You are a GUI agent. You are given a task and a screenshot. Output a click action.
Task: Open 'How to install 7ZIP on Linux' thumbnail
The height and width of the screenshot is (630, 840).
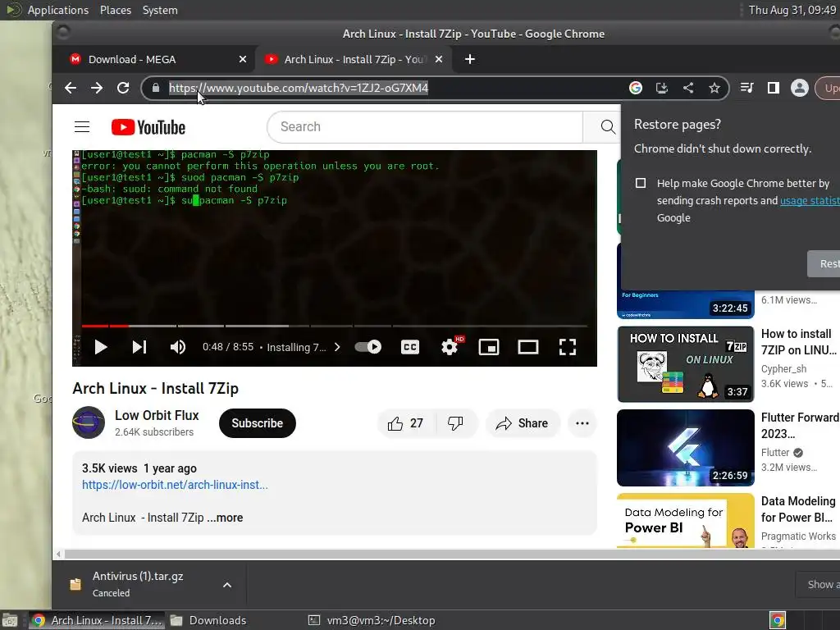[x=685, y=364]
